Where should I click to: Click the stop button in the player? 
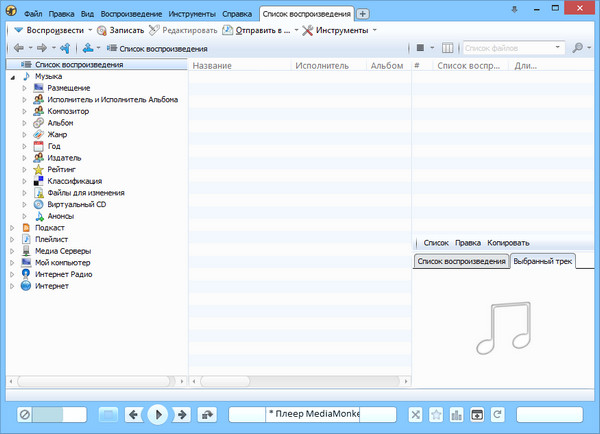tap(109, 414)
